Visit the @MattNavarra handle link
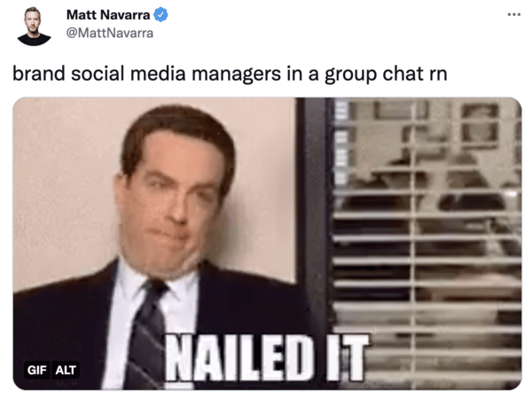532x400 pixels. [x=110, y=33]
